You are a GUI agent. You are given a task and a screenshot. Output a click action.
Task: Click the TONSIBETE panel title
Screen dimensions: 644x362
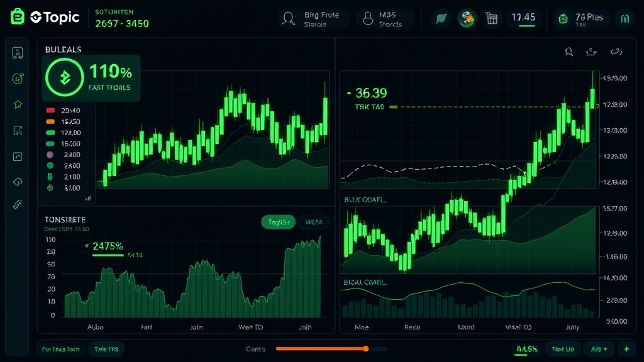pyautogui.click(x=65, y=219)
